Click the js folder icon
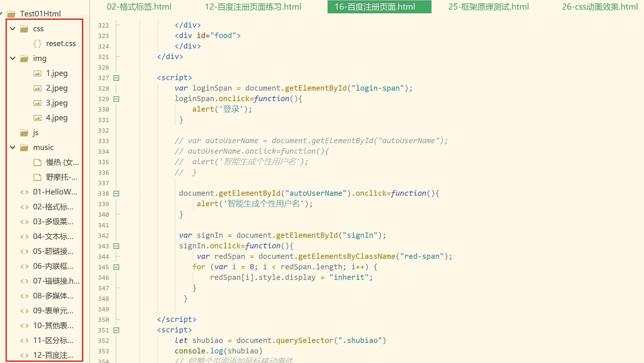The height and width of the screenshot is (363, 644). 24,133
